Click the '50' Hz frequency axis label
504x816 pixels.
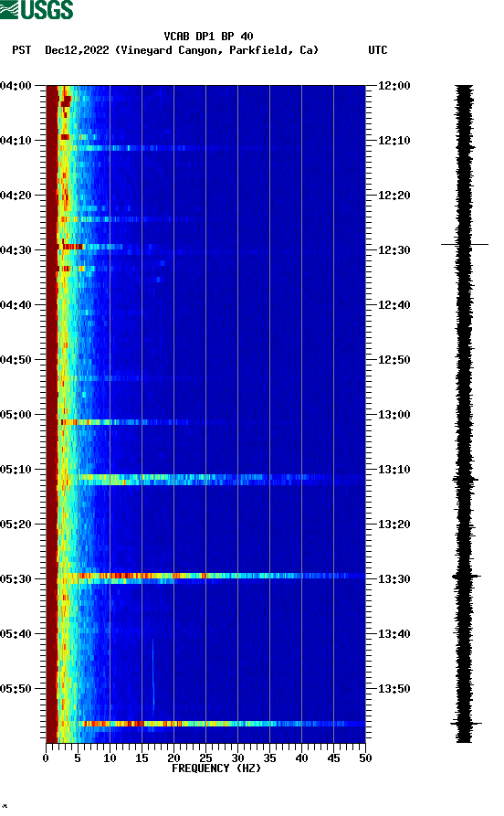pyautogui.click(x=365, y=758)
